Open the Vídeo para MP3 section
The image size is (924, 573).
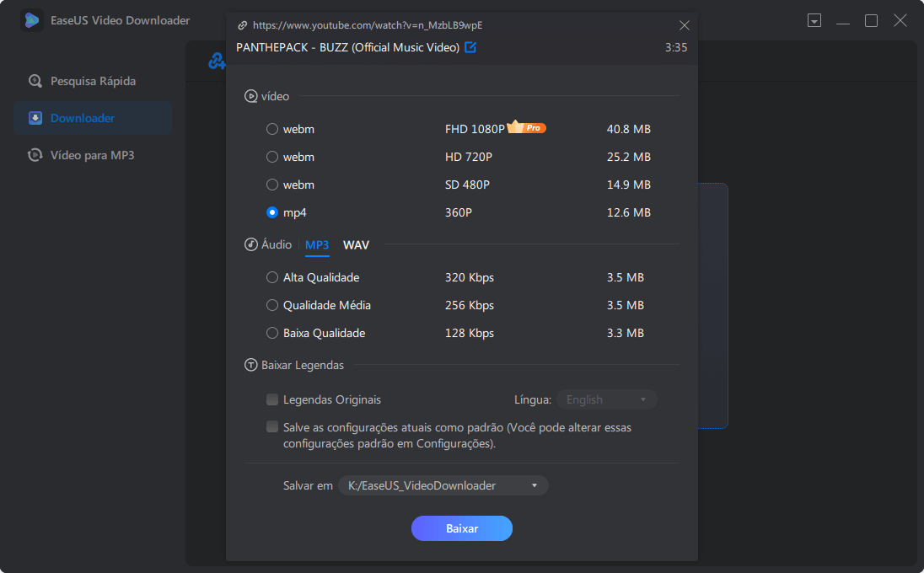pyautogui.click(x=93, y=155)
